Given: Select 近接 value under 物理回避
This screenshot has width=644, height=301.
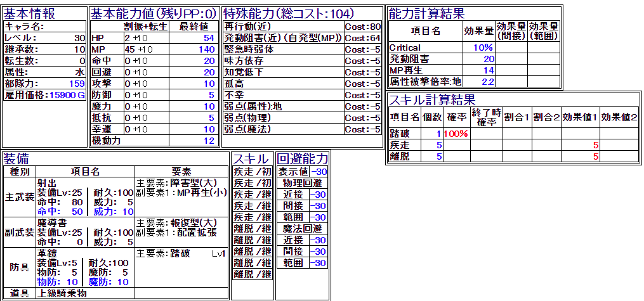Looking at the screenshot, I should click(x=319, y=194).
